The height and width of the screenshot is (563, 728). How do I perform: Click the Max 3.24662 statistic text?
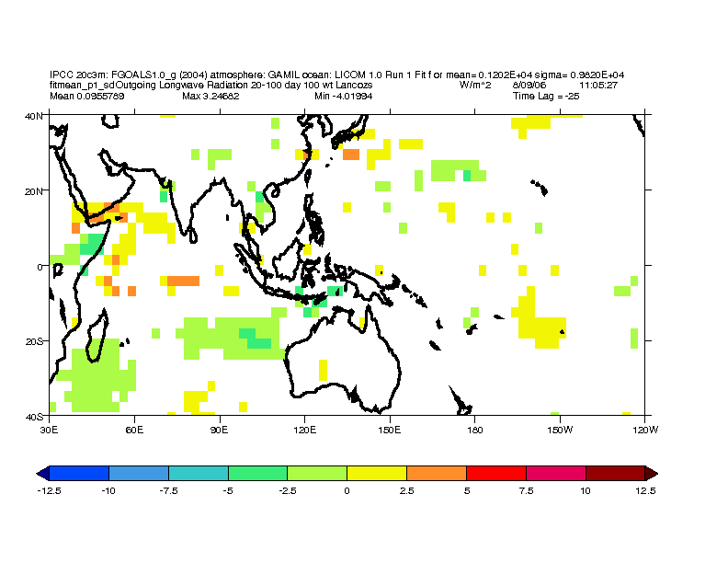[x=210, y=96]
